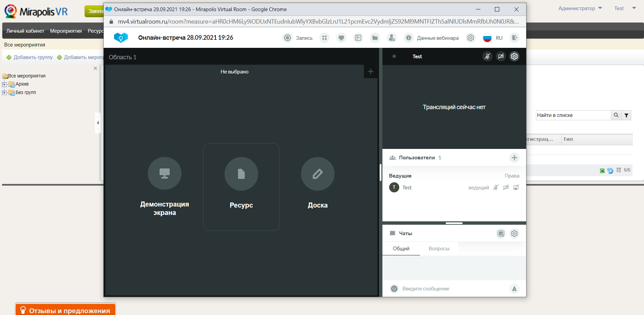This screenshot has width=644, height=315.
Task: Switch to the Вопросы chat tab
Action: (x=439, y=249)
